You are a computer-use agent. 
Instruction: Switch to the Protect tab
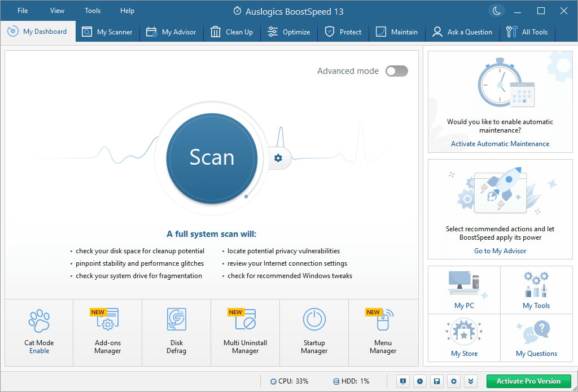(x=343, y=32)
